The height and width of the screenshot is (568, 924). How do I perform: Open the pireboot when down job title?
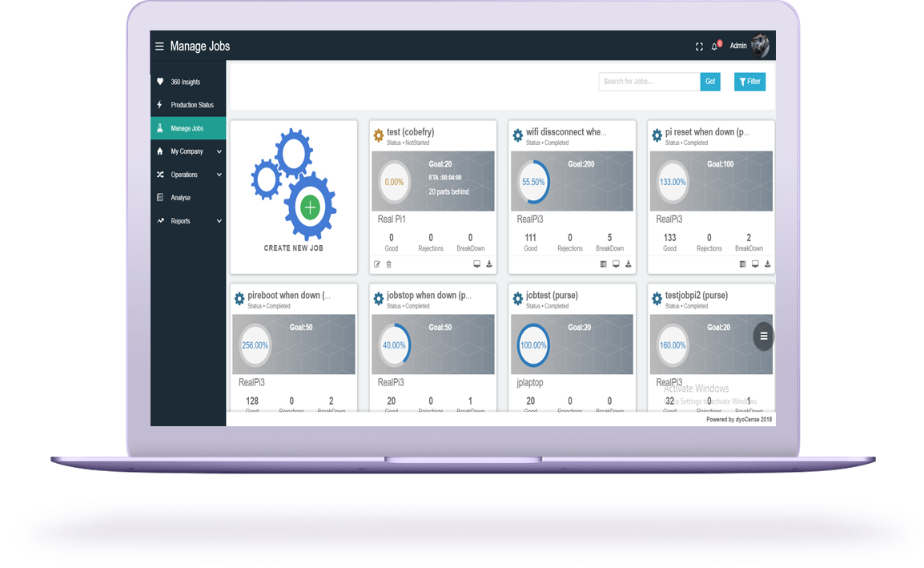point(289,296)
